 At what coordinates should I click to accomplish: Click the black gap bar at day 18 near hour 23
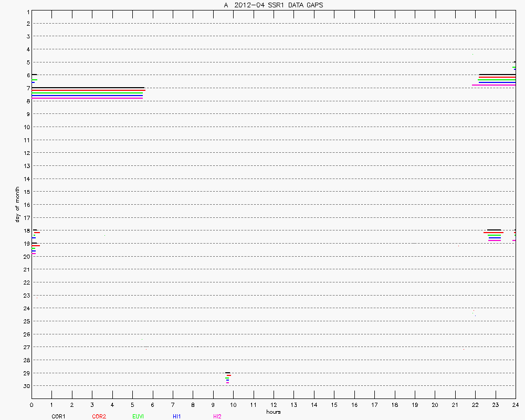click(x=494, y=230)
